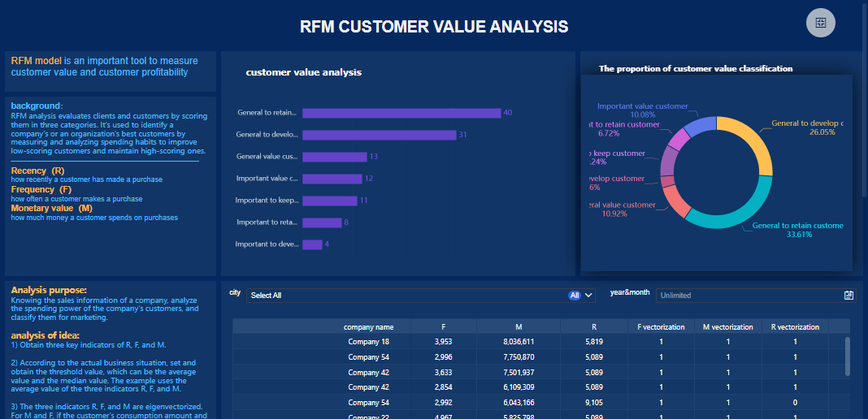Expand the city filter chevron arrow
868x419 pixels.
(x=589, y=296)
